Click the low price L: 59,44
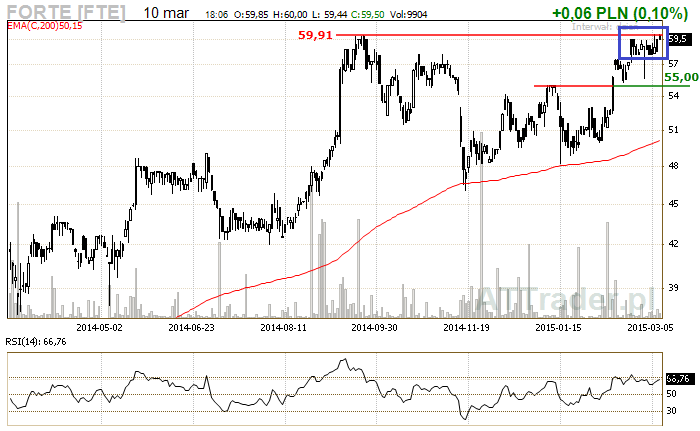700x431 pixels. 329,15
